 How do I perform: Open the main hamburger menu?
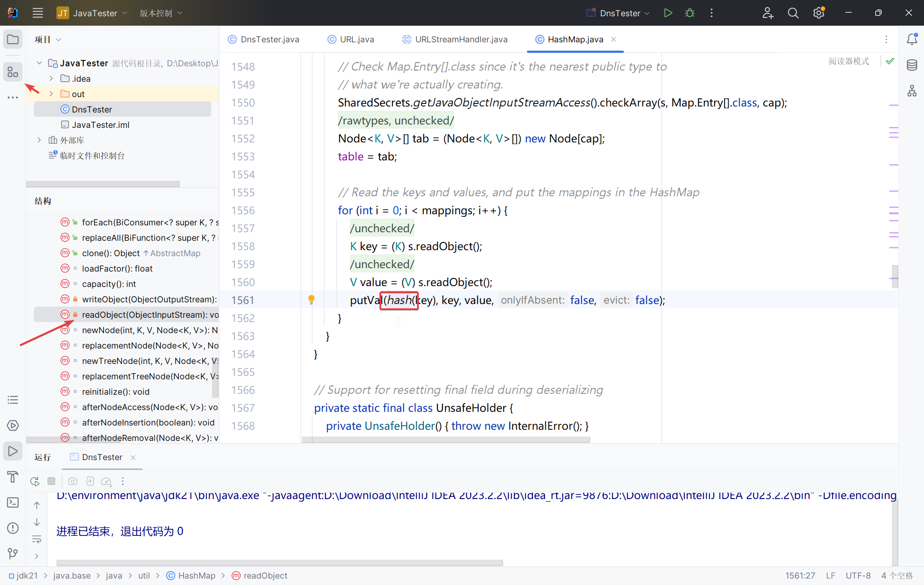pos(38,13)
